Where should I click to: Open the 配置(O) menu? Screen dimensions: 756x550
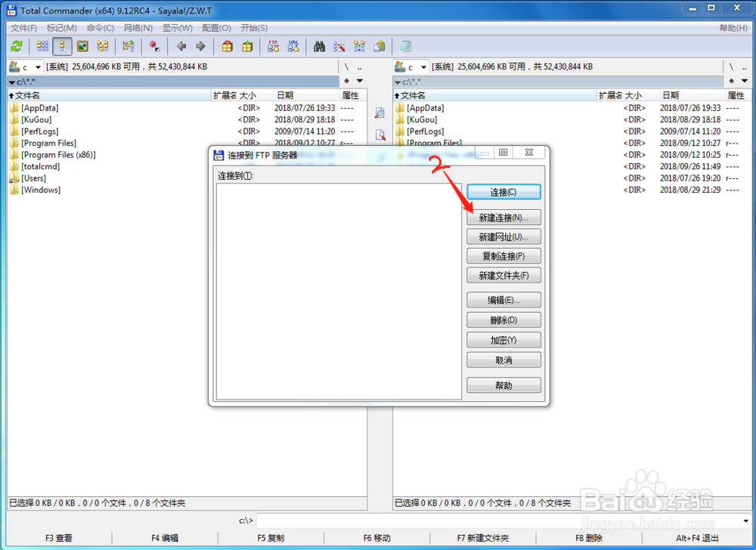pyautogui.click(x=216, y=28)
